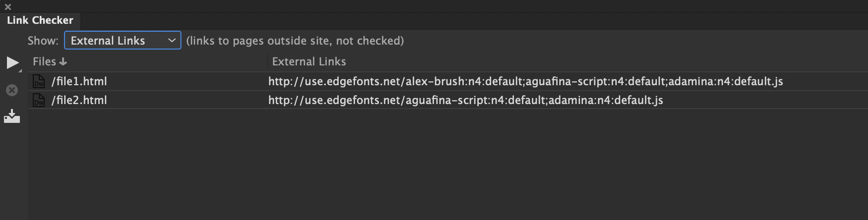Open the Show External Links dropdown
The height and width of the screenshot is (220, 868).
(x=123, y=41)
